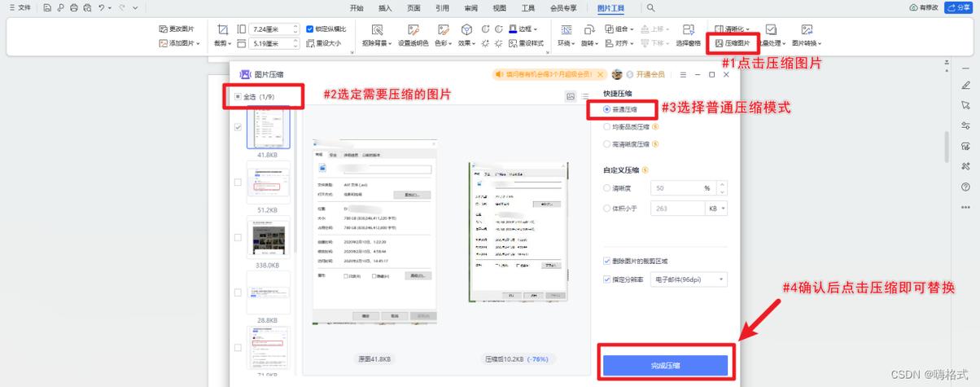
Task: Click 更改图片 change picture
Action: tap(177, 29)
